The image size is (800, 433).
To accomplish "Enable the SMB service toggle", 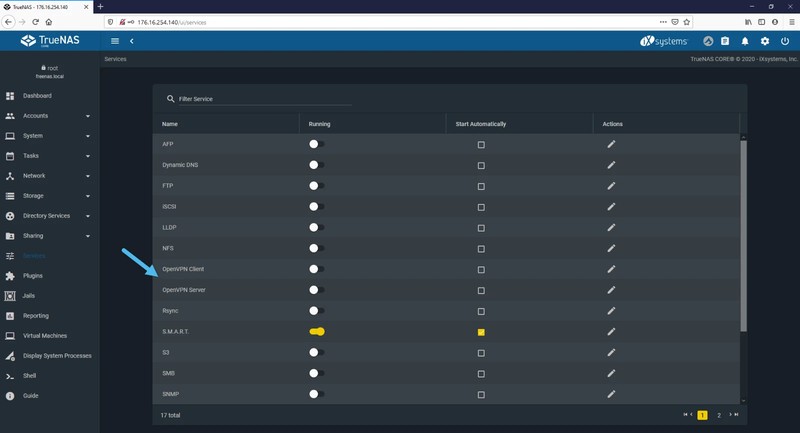I will 317,373.
